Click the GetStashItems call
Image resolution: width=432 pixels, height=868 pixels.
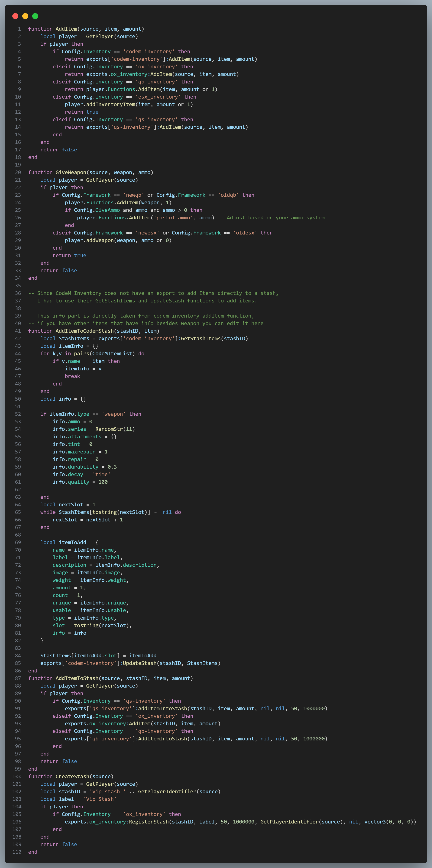pyautogui.click(x=201, y=338)
